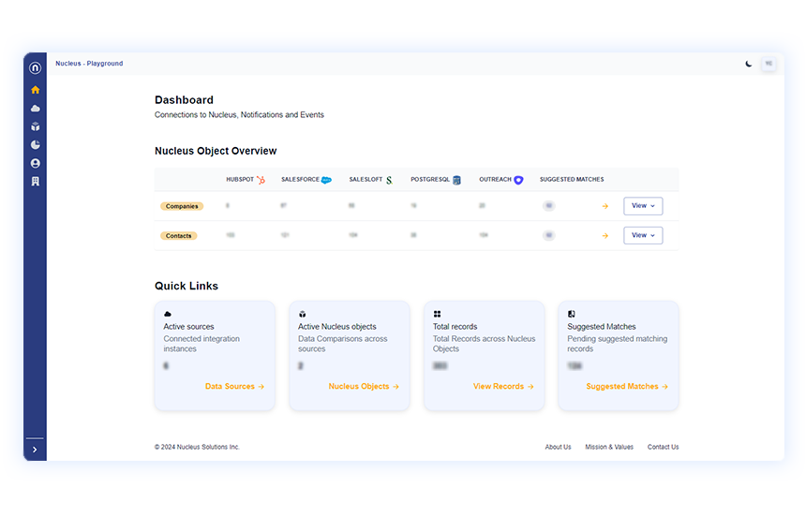
Task: Follow the Nucleus Objects link
Action: [x=364, y=386]
